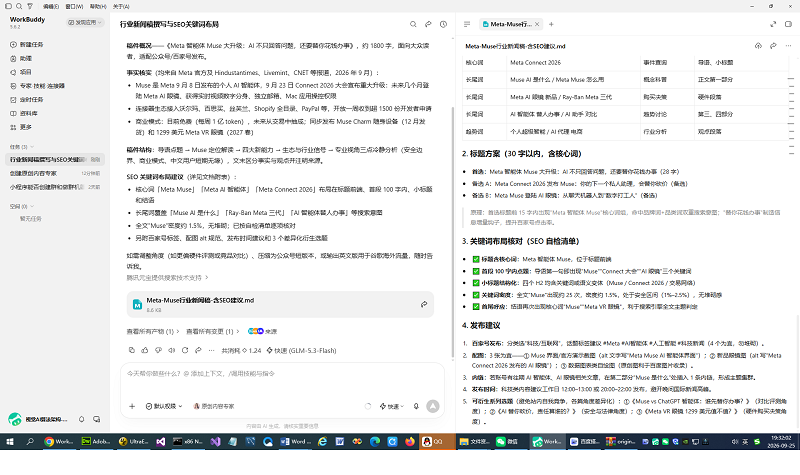The width and height of the screenshot is (800, 475).
Task: Toggle the 首段100字内点题 checklist checkbox
Action: coord(476,271)
